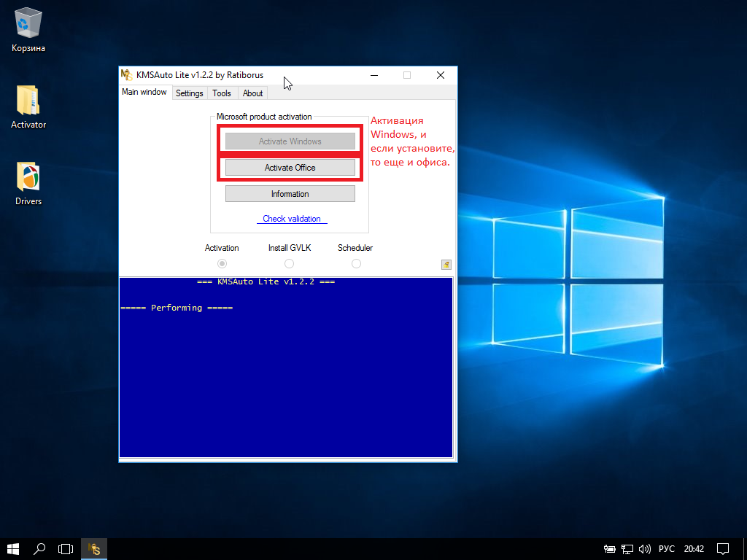Viewport: 747px width, 560px height.
Task: Open the Windows Start menu
Action: tap(13, 549)
